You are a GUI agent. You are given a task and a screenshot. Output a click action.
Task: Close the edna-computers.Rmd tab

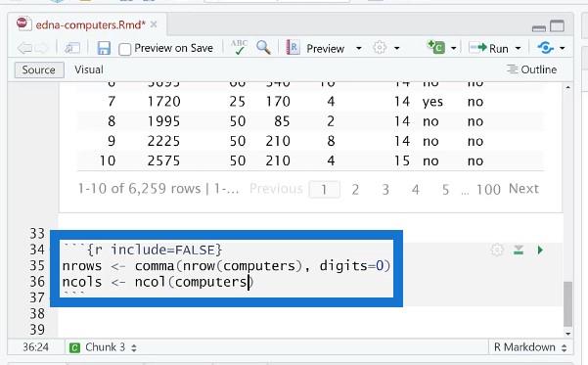tap(154, 24)
